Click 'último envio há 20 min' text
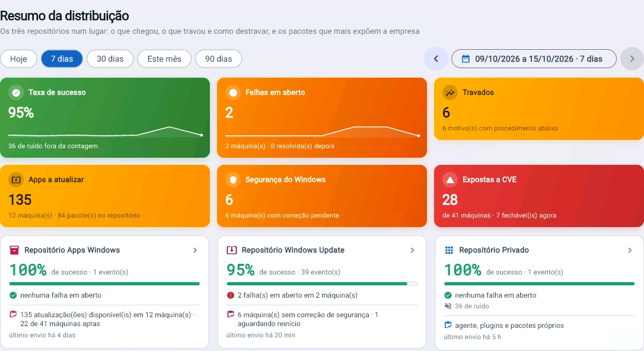The image size is (644, 351). (x=261, y=335)
